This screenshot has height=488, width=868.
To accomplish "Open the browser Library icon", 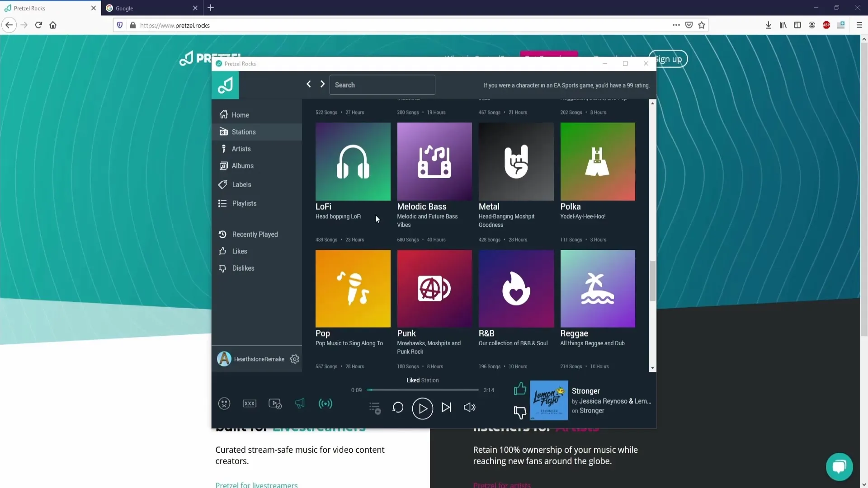I will pos(783,25).
